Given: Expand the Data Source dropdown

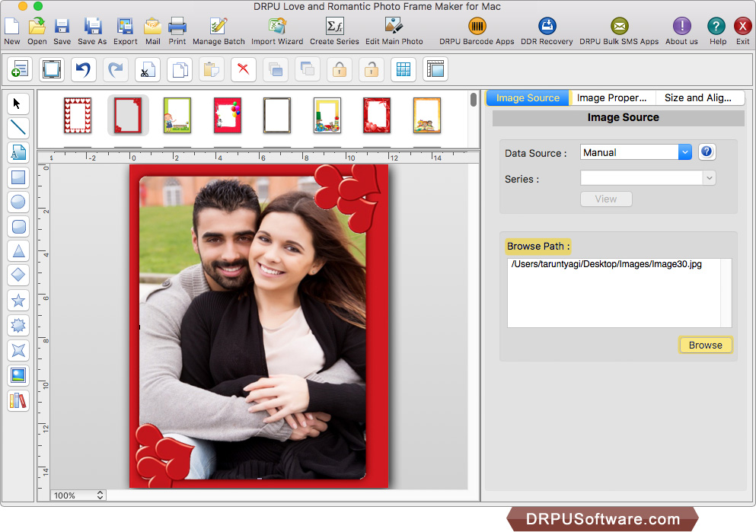Looking at the screenshot, I should [684, 152].
